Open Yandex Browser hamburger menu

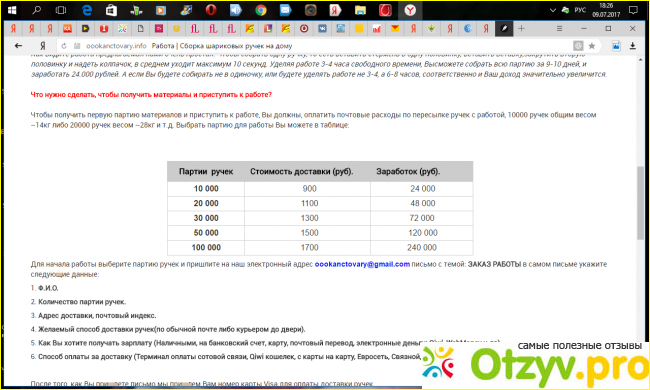[x=559, y=29]
